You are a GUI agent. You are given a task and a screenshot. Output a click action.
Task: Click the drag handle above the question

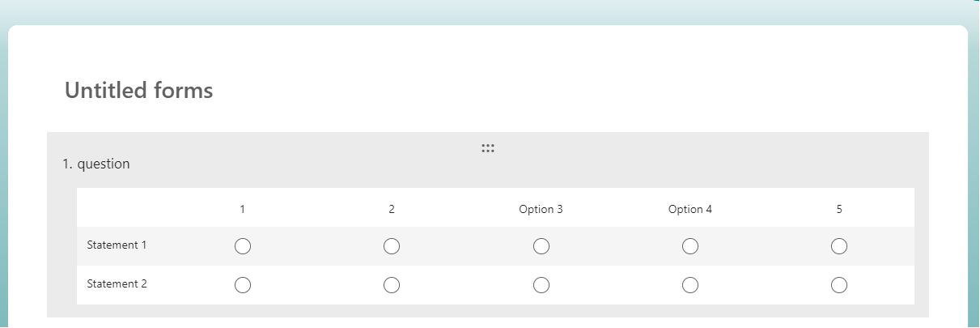(x=487, y=148)
